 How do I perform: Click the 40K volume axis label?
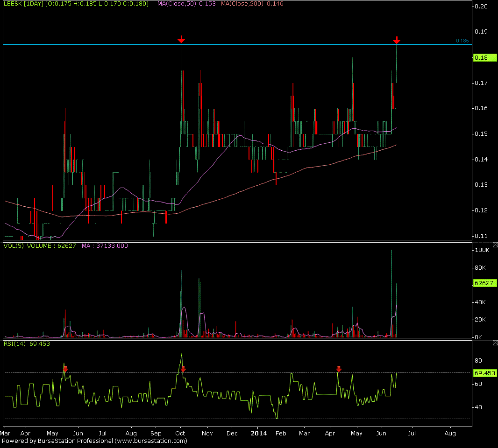point(480,302)
